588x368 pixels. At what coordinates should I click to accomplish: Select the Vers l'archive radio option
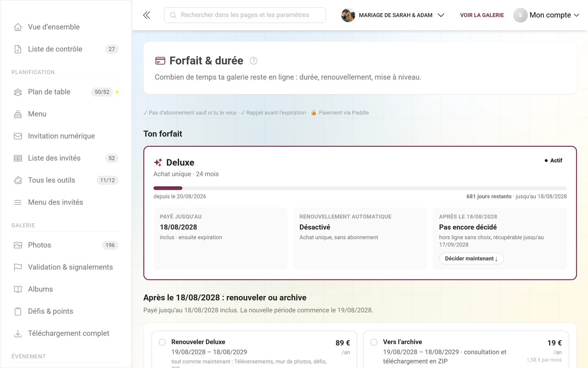click(374, 342)
